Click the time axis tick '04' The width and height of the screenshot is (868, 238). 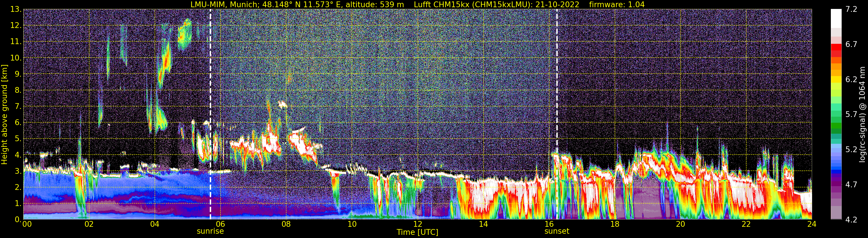click(155, 224)
